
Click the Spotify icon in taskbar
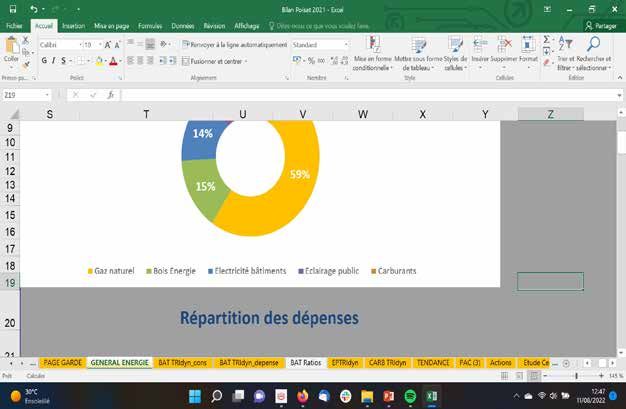[410, 396]
